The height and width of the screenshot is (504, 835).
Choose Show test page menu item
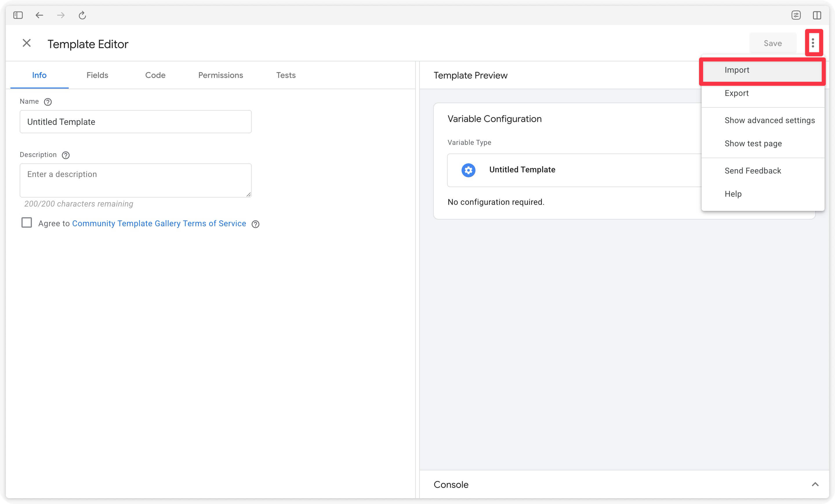[x=763, y=143]
